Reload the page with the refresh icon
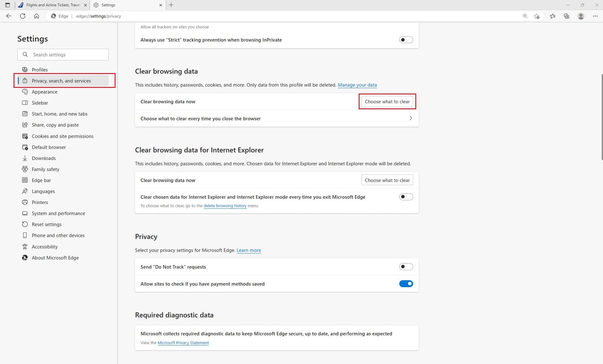The image size is (603, 364). [x=23, y=16]
